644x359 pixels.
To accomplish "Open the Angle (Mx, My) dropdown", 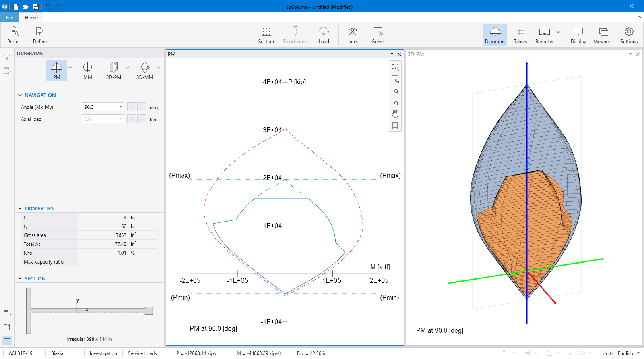I will tap(120, 107).
